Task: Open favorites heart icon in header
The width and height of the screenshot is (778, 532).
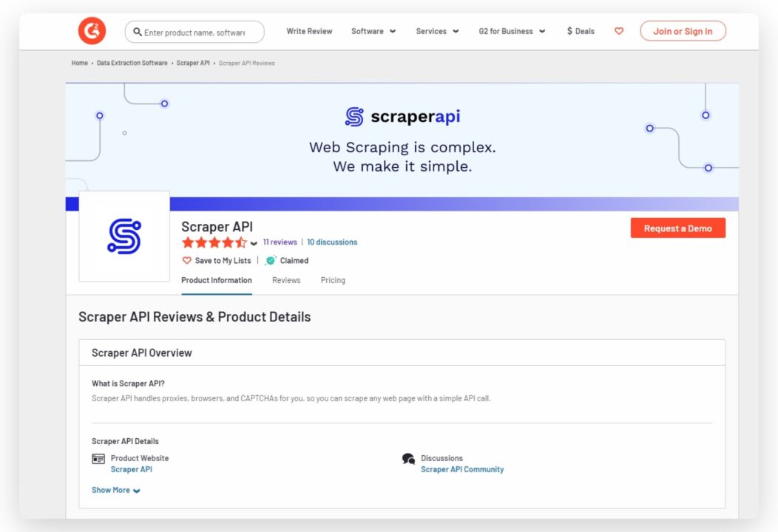Action: (619, 31)
